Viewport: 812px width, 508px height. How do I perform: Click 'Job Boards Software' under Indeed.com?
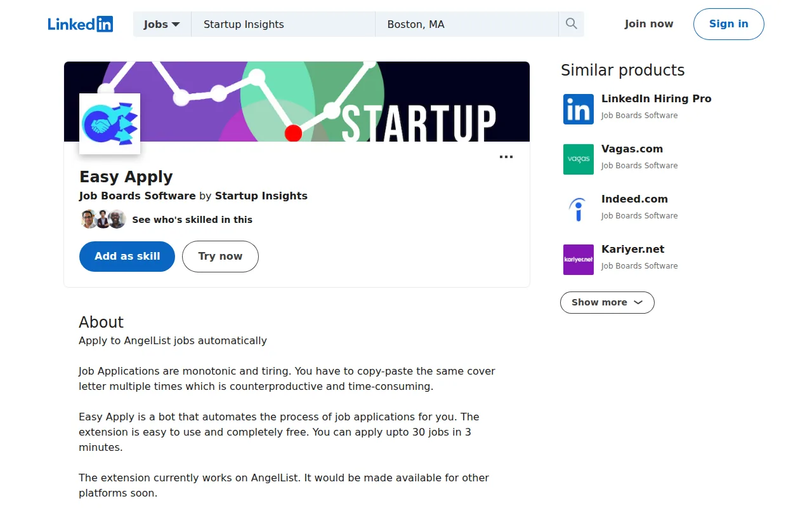click(x=639, y=216)
